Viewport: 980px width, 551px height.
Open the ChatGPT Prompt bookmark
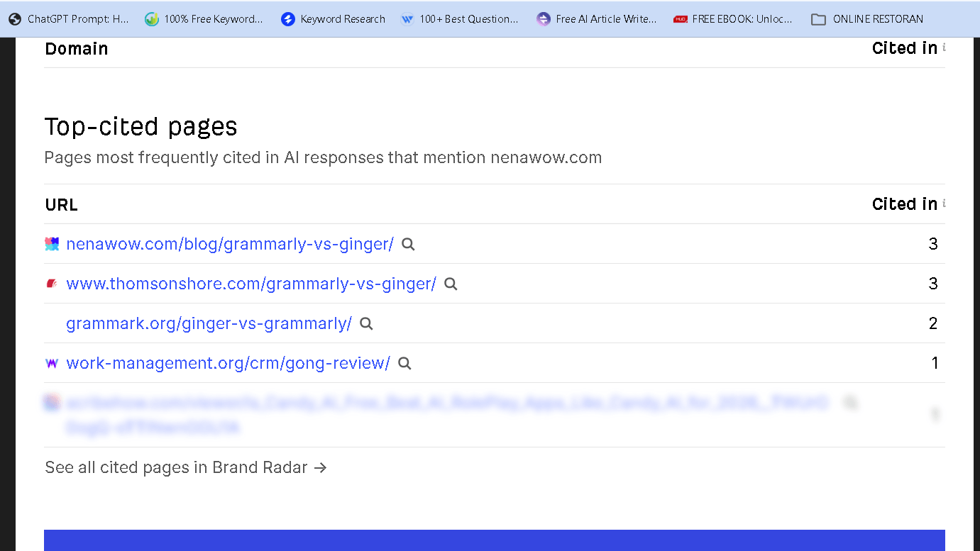pos(69,19)
